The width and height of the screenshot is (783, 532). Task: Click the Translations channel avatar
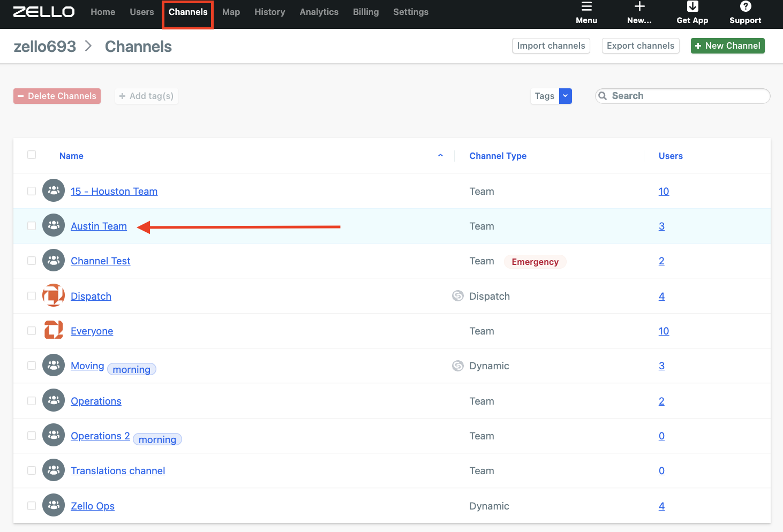tap(54, 470)
